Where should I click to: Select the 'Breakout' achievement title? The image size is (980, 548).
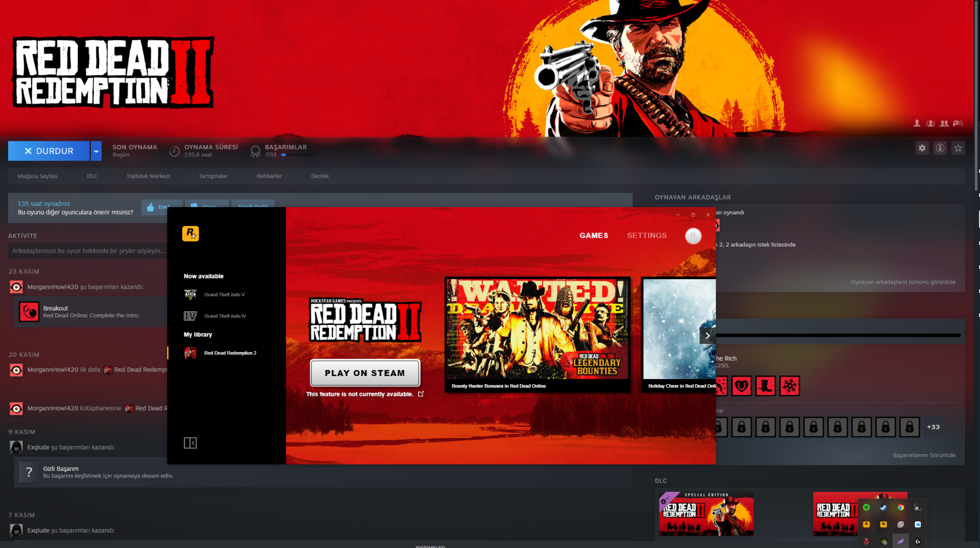56,308
